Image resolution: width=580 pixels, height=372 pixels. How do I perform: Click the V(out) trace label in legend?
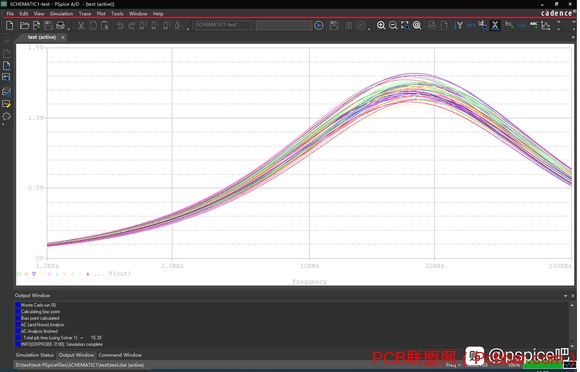119,274
